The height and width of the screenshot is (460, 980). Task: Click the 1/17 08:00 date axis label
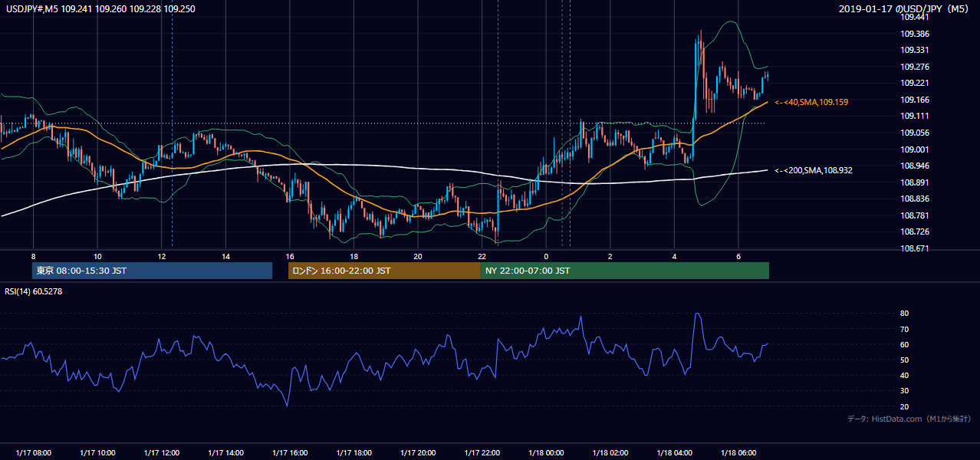[33, 453]
